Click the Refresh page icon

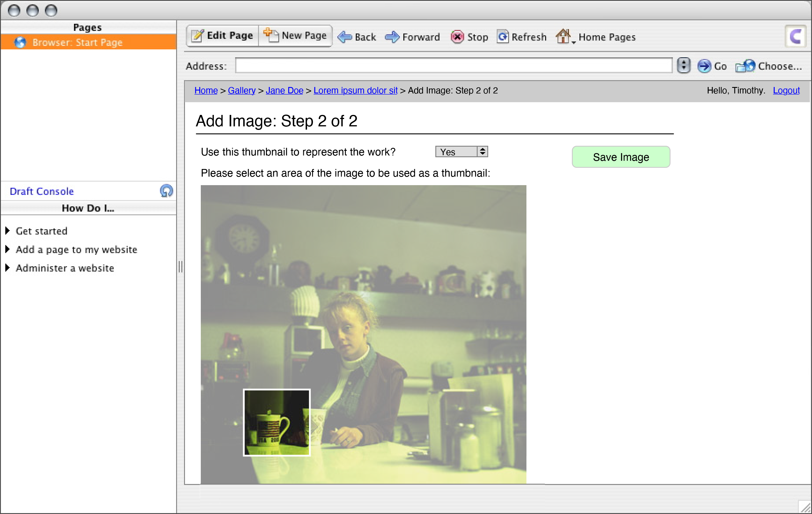(x=503, y=36)
